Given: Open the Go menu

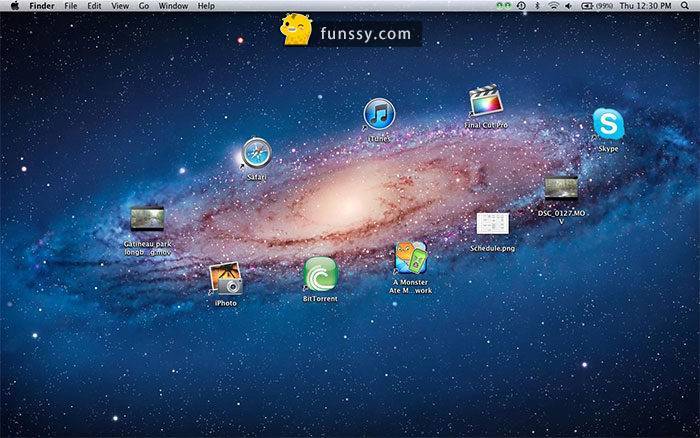Looking at the screenshot, I should pyautogui.click(x=144, y=6).
